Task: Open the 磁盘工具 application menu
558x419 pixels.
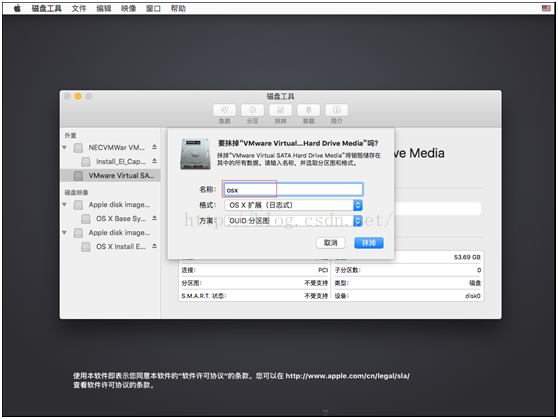Action: pos(46,8)
